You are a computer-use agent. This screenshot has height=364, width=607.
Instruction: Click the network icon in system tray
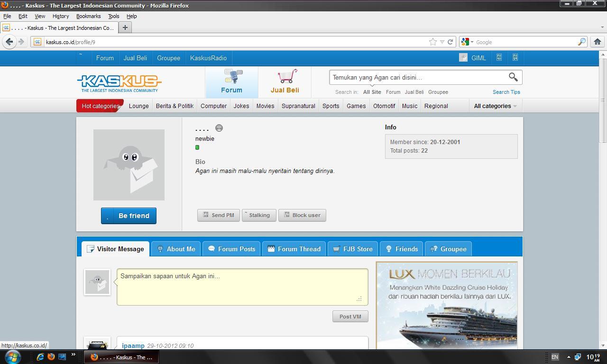[578, 357]
